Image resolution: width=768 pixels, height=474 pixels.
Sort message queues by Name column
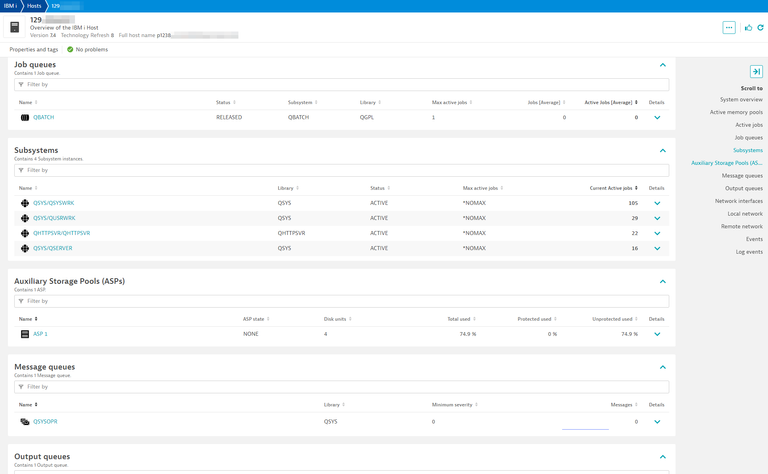point(28,404)
